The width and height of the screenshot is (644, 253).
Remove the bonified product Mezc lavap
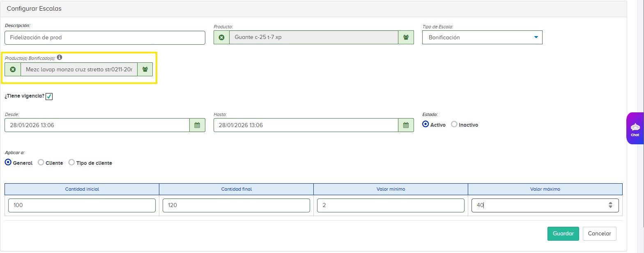(13, 69)
